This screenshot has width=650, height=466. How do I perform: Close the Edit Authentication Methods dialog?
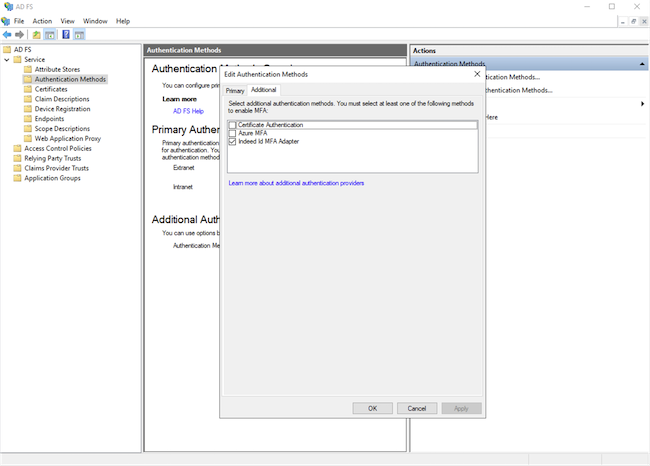pos(477,74)
